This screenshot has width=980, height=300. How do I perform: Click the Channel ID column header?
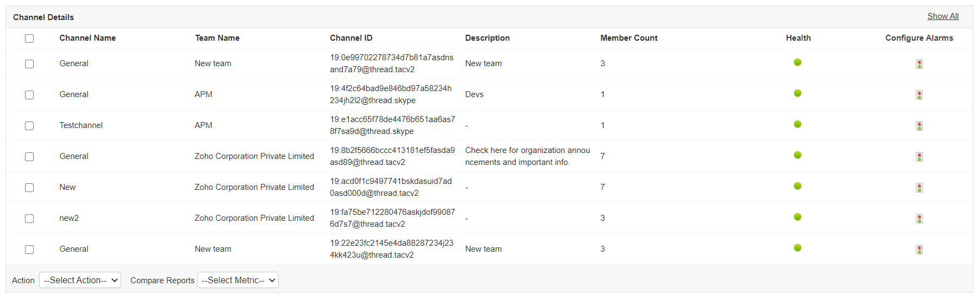click(351, 38)
